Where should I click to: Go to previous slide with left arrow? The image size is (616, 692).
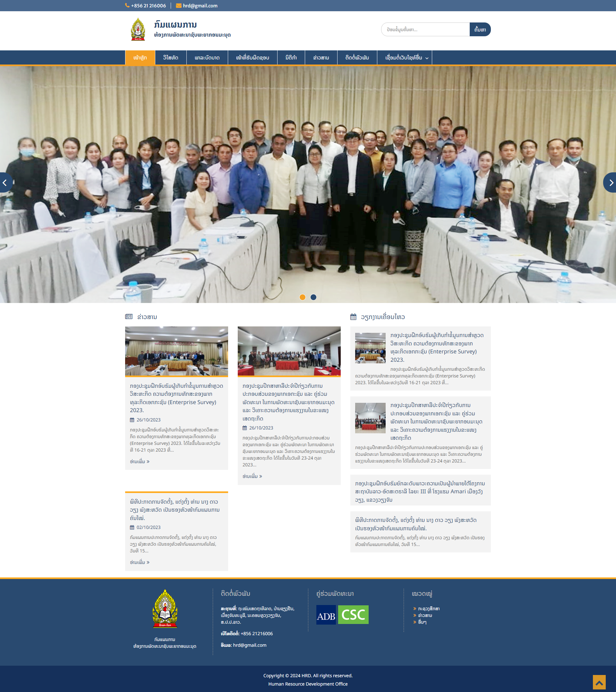pyautogui.click(x=5, y=183)
